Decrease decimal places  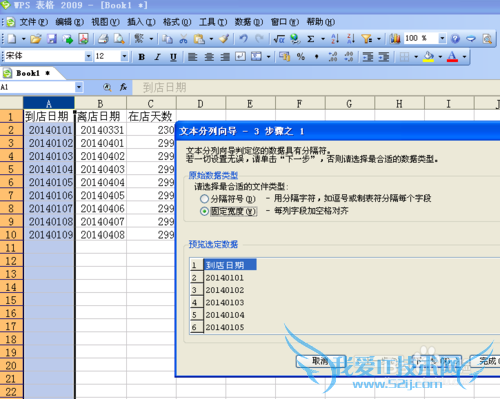(349, 57)
